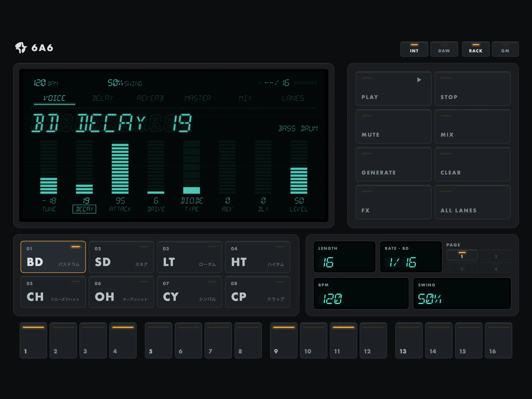Toggle the GM mode button

pos(505,49)
